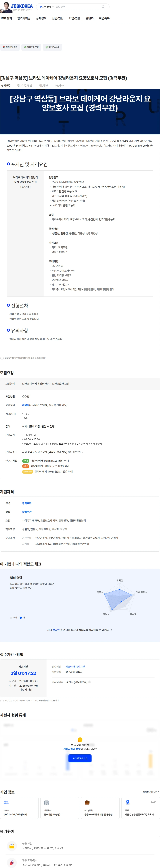This screenshot has width=160, height=868.
Task: Click the 학력무관 value in 지원자격
Action: tap(27, 512)
